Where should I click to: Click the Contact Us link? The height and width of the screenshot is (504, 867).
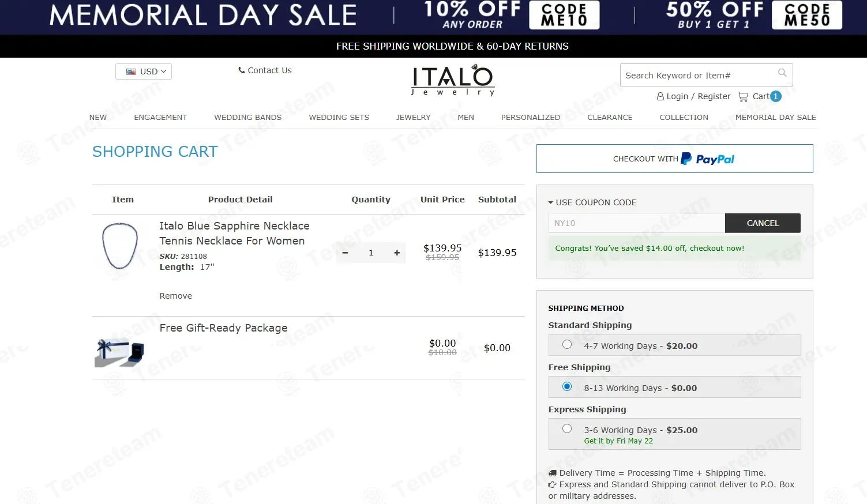(265, 70)
